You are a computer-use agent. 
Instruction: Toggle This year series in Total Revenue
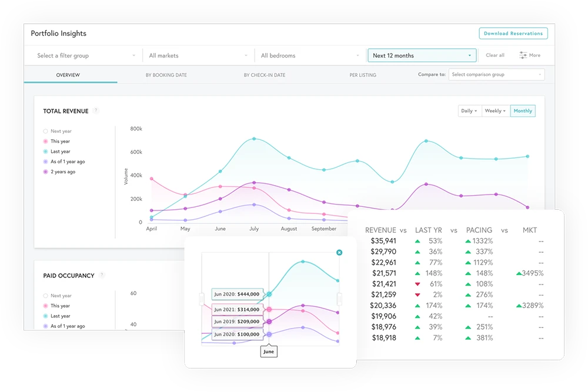[56, 141]
